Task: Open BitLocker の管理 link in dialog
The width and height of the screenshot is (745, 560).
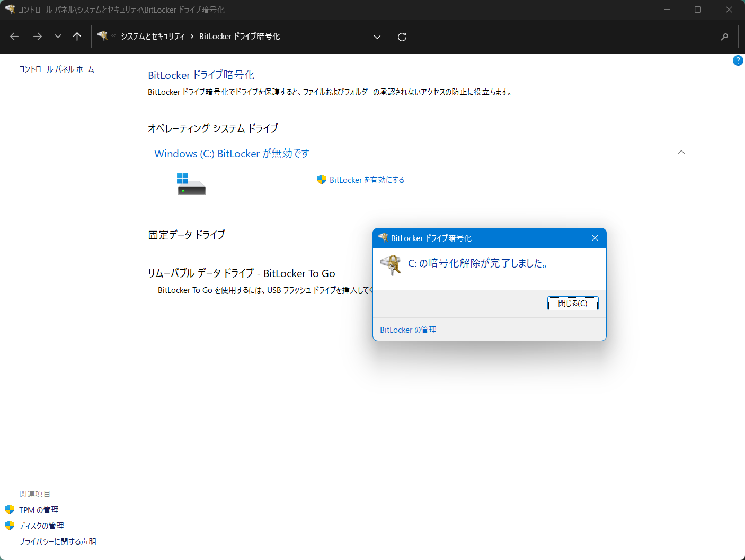Action: [408, 330]
